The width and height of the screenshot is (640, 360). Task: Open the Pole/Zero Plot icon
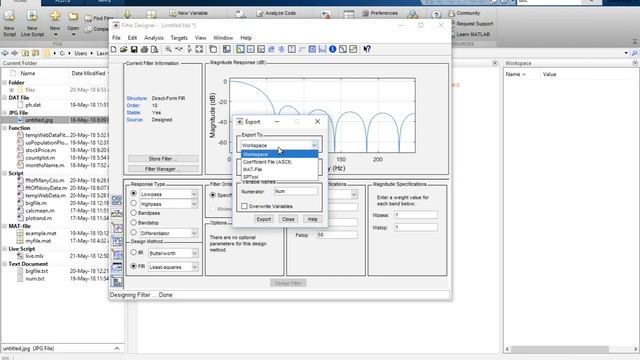click(x=312, y=49)
